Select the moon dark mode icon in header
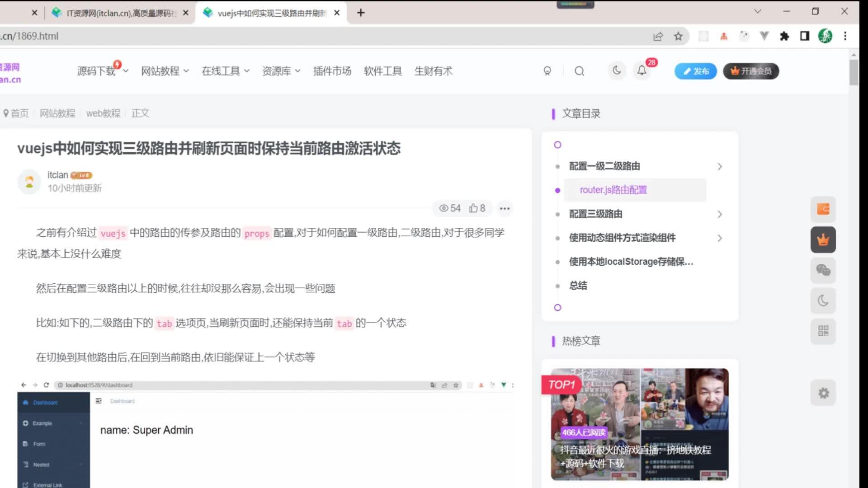Image resolution: width=868 pixels, height=488 pixels. pyautogui.click(x=616, y=70)
